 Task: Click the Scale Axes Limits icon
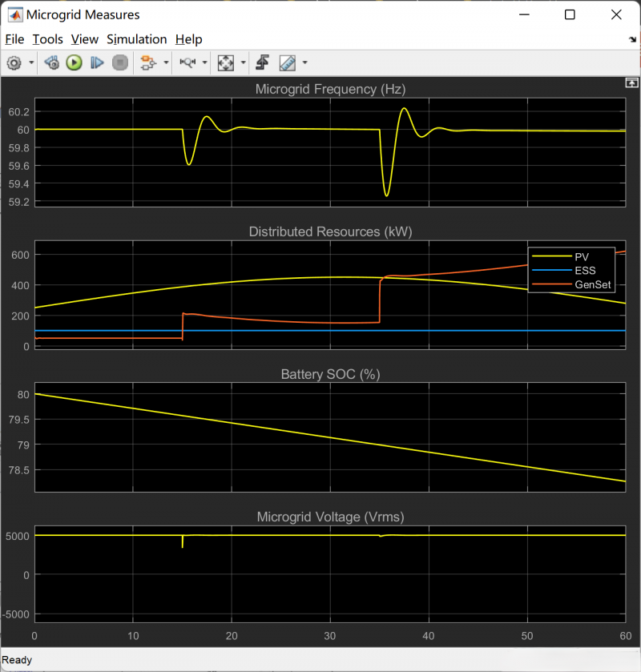pyautogui.click(x=225, y=63)
